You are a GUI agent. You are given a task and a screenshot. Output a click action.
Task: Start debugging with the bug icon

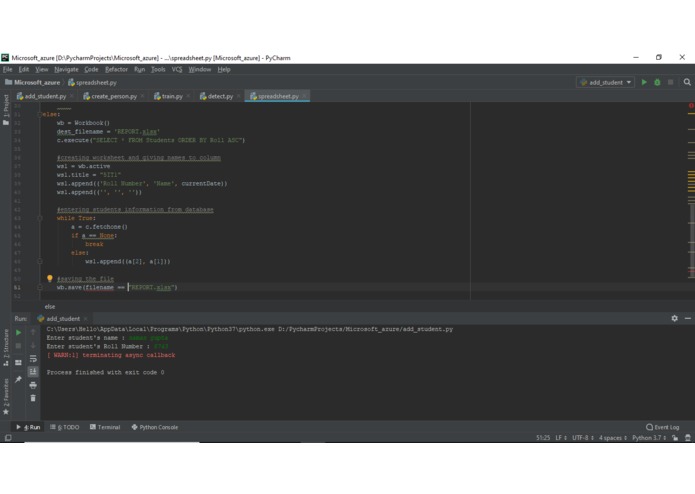[657, 82]
